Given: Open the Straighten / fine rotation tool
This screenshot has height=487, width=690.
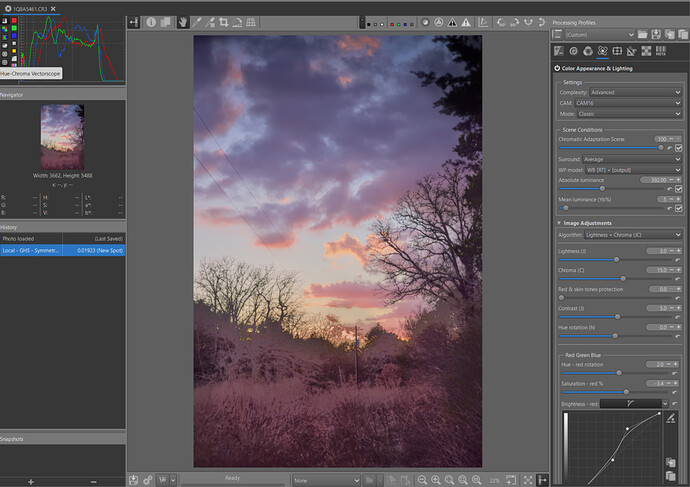Looking at the screenshot, I should [238, 21].
